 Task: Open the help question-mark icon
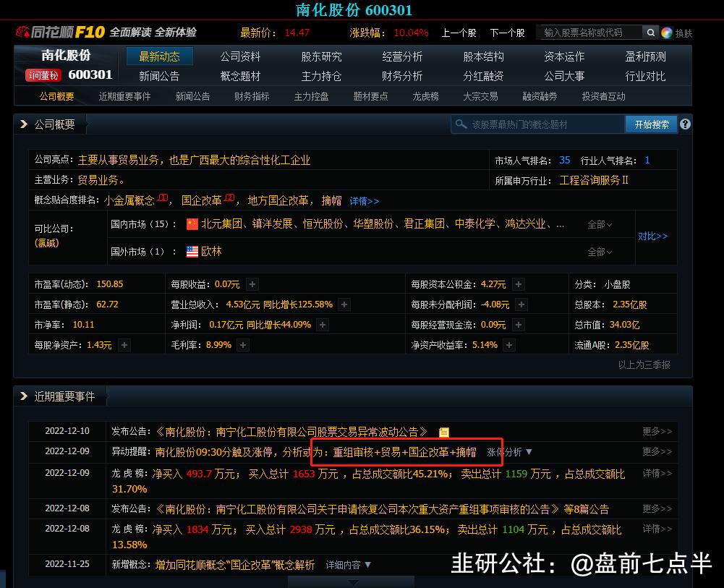(683, 124)
